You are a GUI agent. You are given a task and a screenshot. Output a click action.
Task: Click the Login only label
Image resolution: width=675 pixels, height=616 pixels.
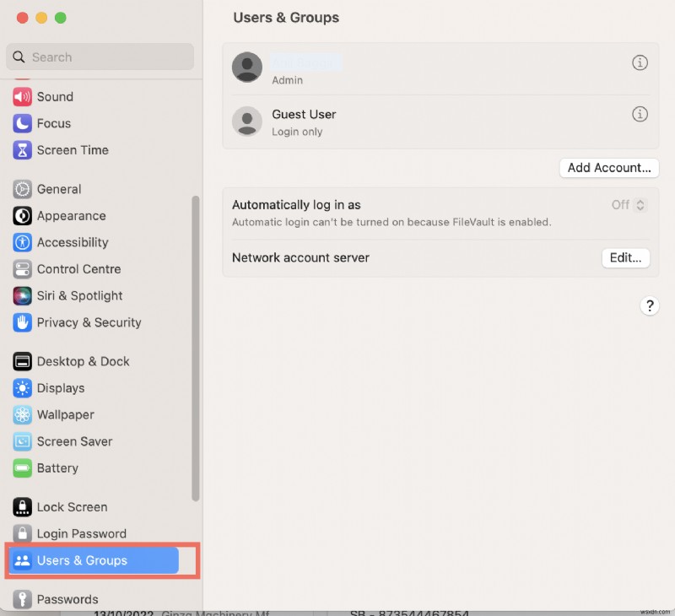point(297,132)
